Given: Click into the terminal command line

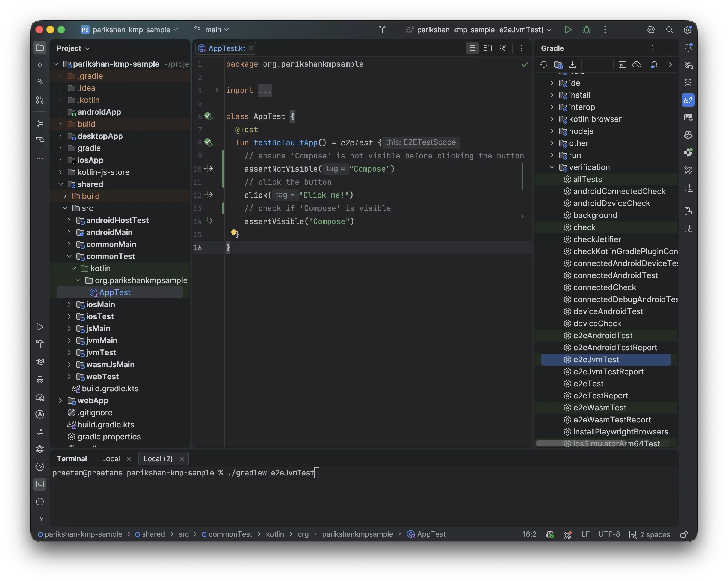Looking at the screenshot, I should click(x=363, y=473).
